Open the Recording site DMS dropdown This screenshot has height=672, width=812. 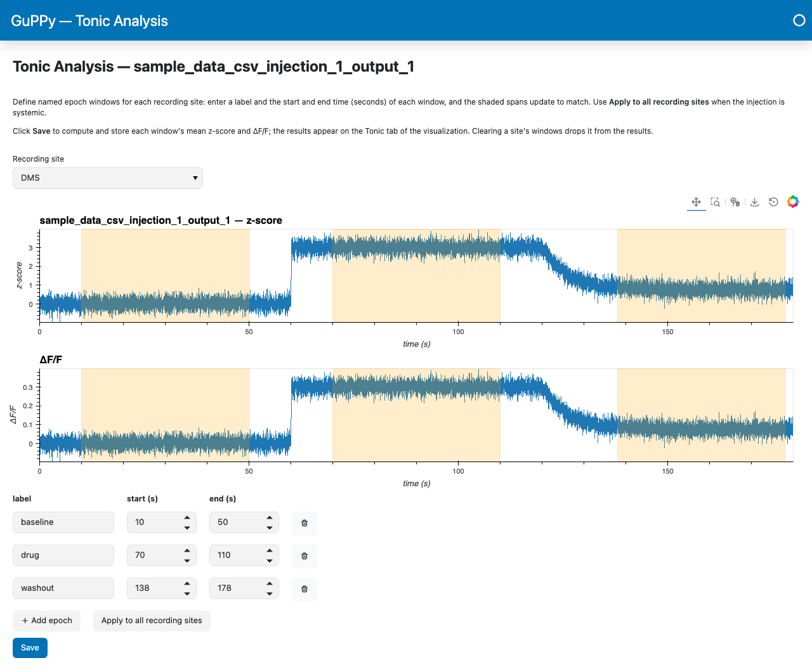(108, 178)
